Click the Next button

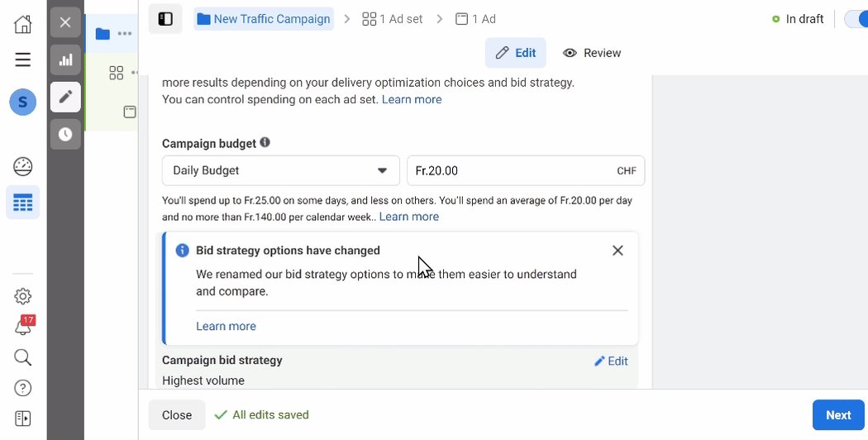pyautogui.click(x=838, y=415)
